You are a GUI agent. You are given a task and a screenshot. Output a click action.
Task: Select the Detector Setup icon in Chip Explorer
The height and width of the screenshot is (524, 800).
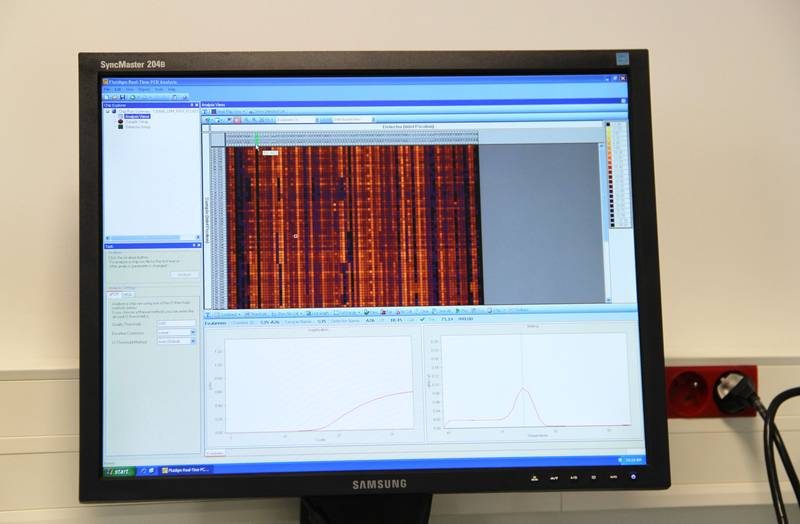point(121,126)
